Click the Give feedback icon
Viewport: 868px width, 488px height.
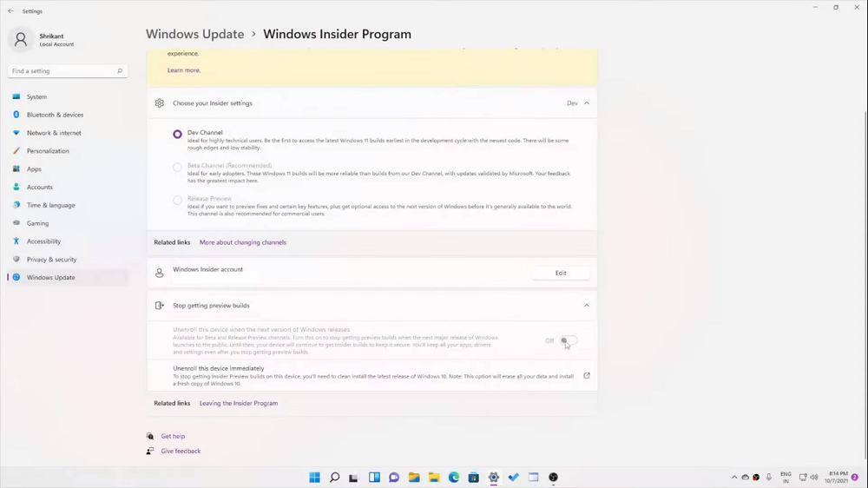click(150, 451)
